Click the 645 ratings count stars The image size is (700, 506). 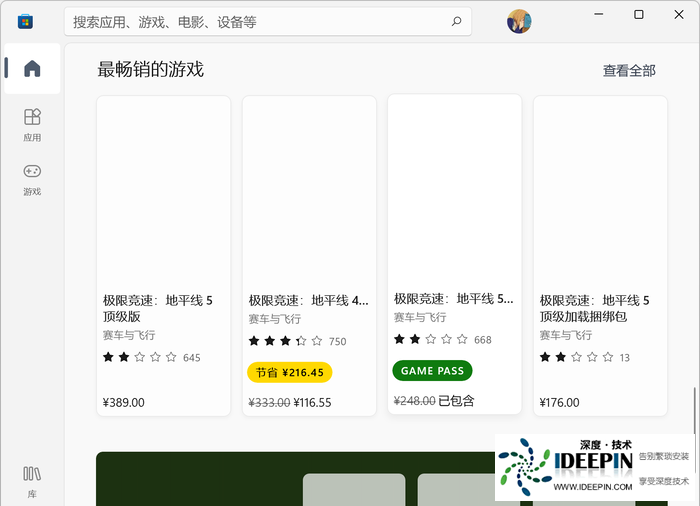[151, 357]
